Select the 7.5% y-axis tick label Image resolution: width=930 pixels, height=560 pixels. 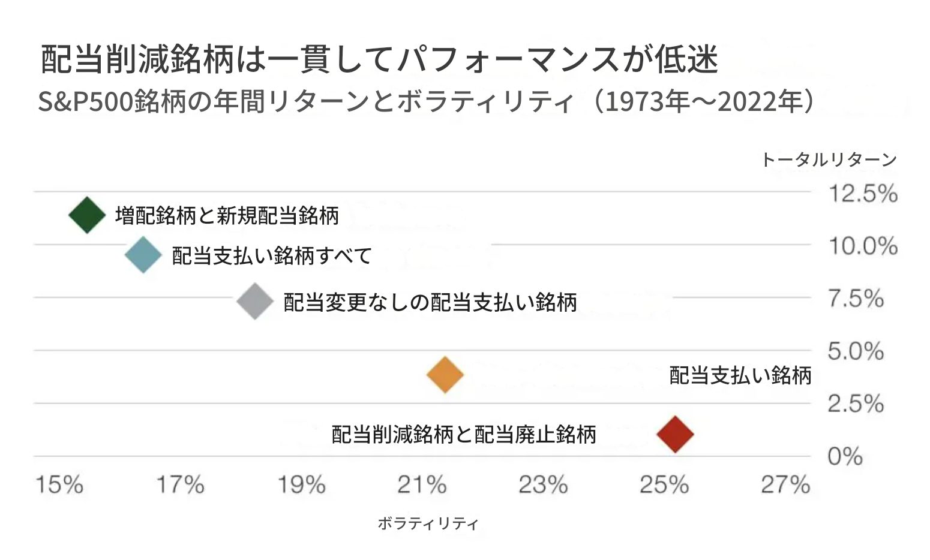(x=856, y=298)
